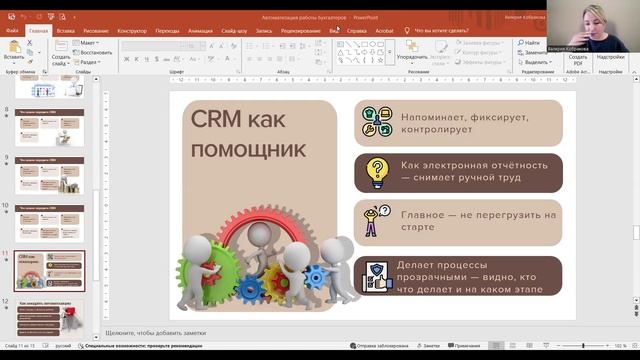Select the rectangle shape in shapes gallery
The width and height of the screenshot is (640, 360).
(364, 44)
